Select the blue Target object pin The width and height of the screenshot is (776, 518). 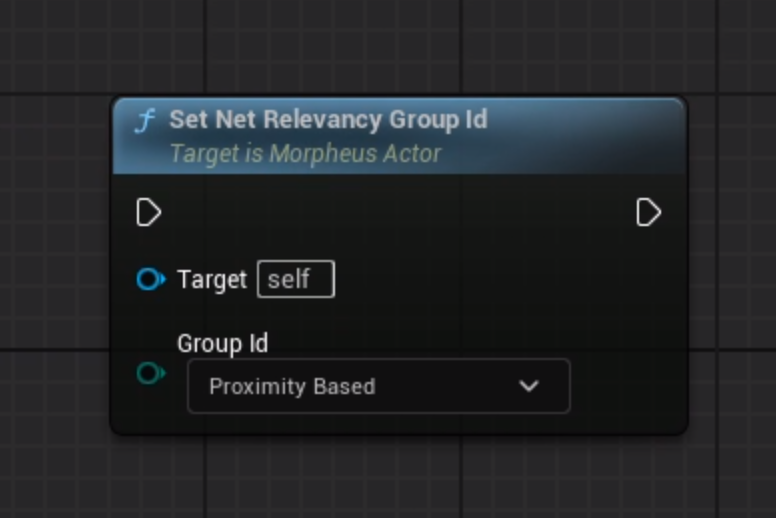point(149,279)
